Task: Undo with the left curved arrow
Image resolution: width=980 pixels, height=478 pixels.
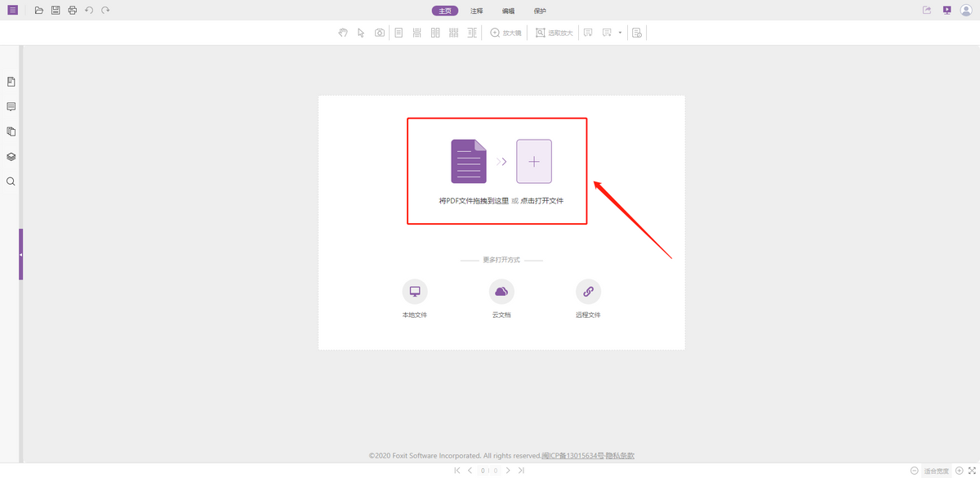Action: pos(89,11)
